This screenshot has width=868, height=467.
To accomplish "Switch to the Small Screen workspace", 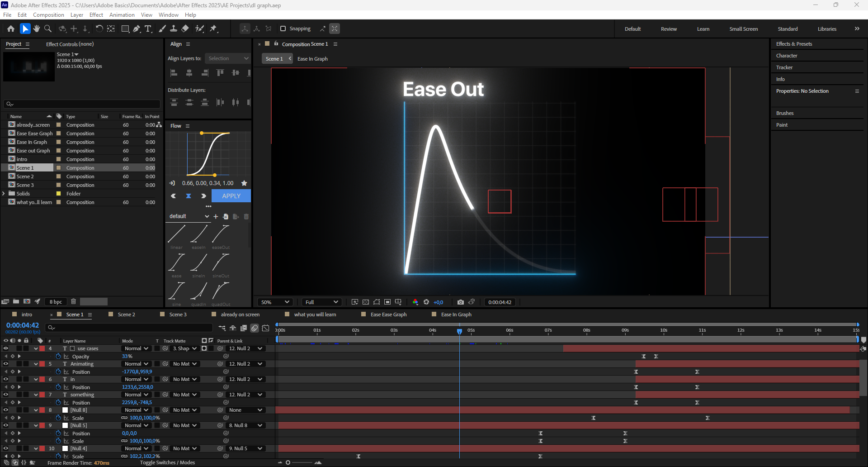I will click(743, 29).
